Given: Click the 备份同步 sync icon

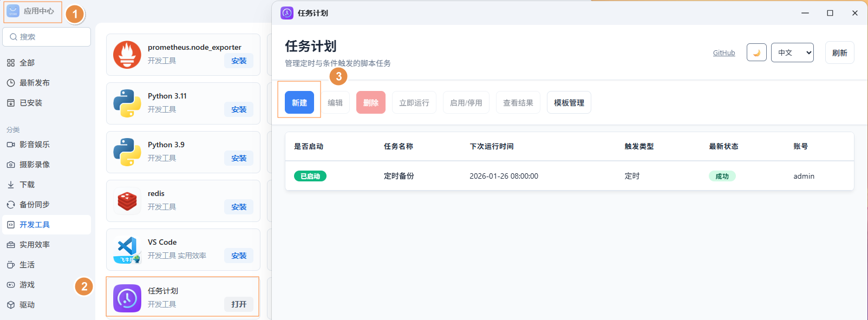Looking at the screenshot, I should tap(11, 205).
